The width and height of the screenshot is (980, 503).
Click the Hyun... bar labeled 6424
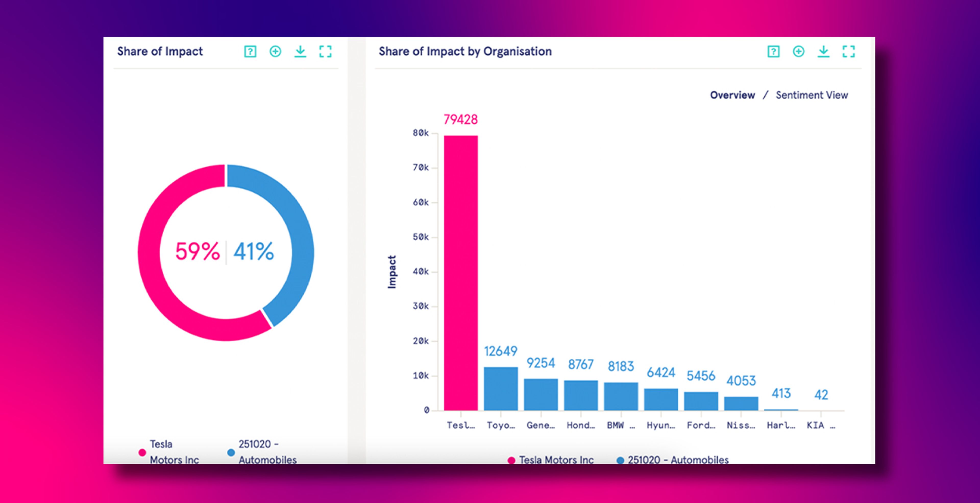[x=661, y=400]
